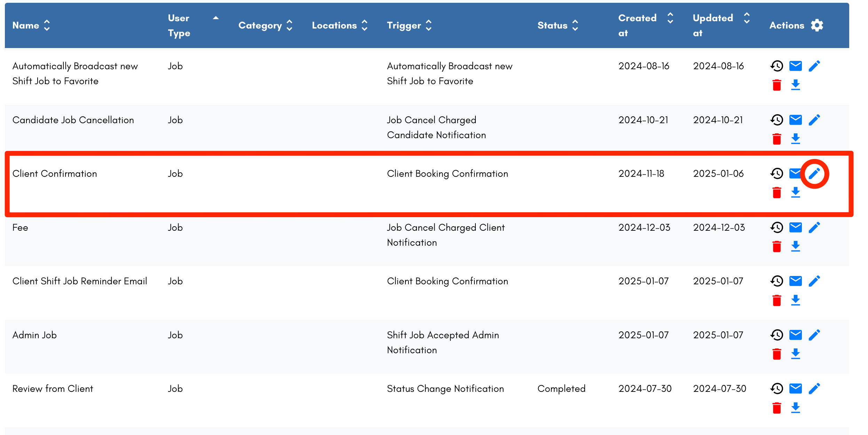Image resolution: width=868 pixels, height=435 pixels.
Task: Download the Client Confirmation template
Action: 796,192
